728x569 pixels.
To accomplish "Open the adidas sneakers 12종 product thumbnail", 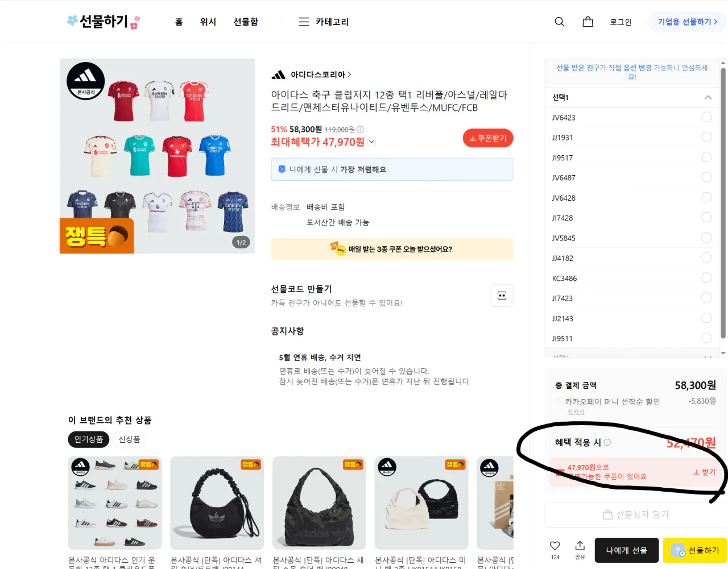I will coord(115,503).
